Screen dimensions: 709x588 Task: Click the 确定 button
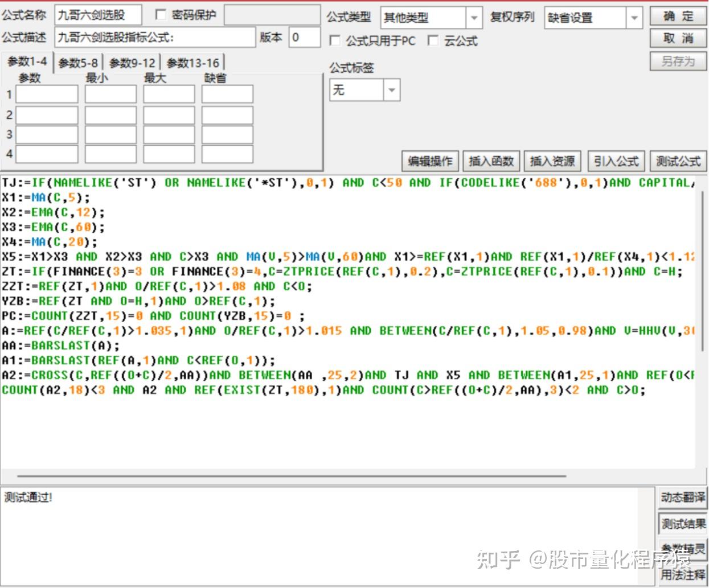[678, 16]
